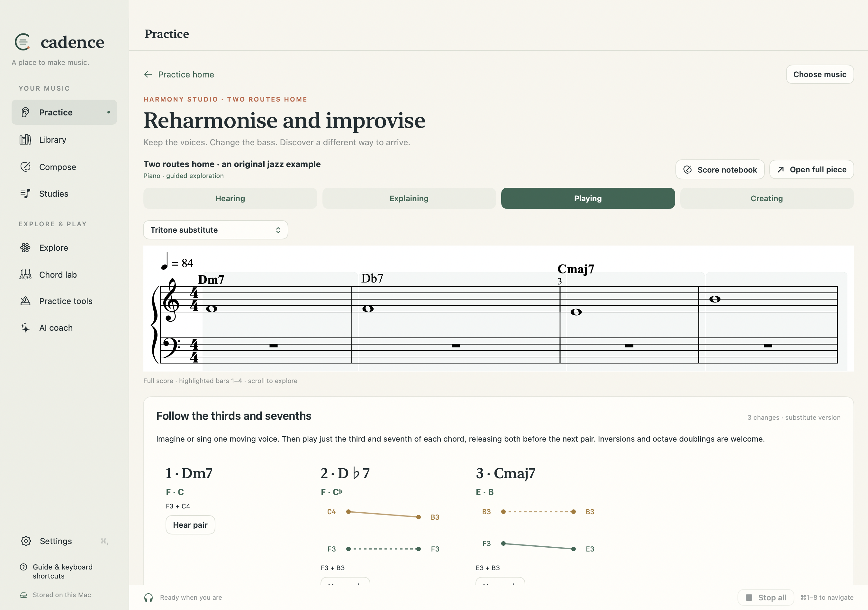The width and height of the screenshot is (868, 610).
Task: Click the Guide help question-mark icon
Action: (x=23, y=567)
